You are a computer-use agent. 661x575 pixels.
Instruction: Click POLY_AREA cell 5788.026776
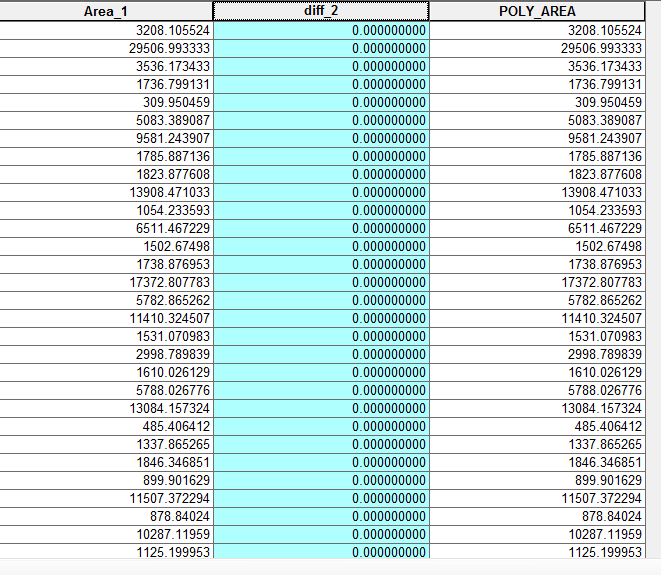tap(537, 391)
